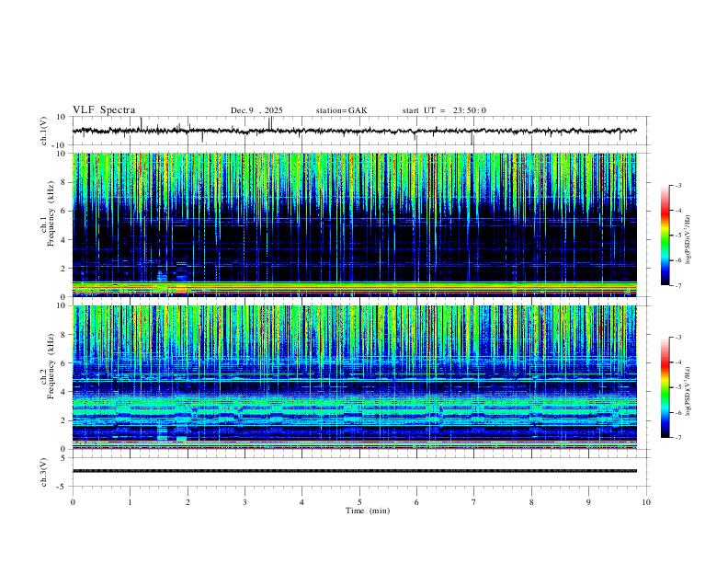Click the "start UT = 23:50:0" header text
The image size is (728, 563).
[444, 110]
